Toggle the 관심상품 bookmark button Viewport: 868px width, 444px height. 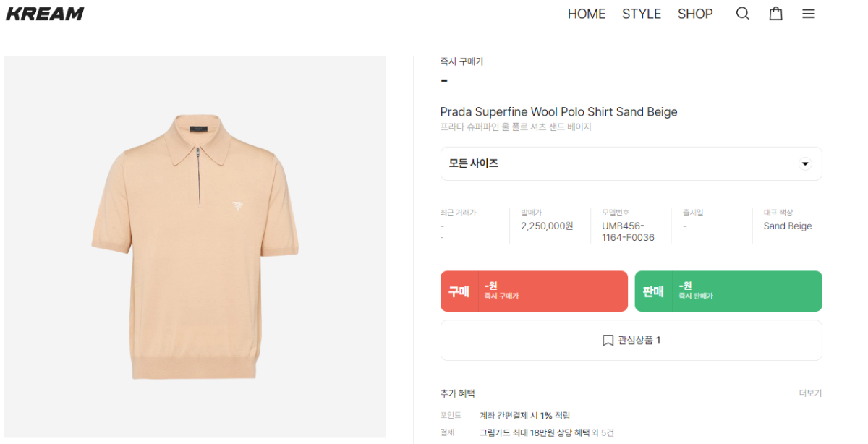pyautogui.click(x=631, y=340)
